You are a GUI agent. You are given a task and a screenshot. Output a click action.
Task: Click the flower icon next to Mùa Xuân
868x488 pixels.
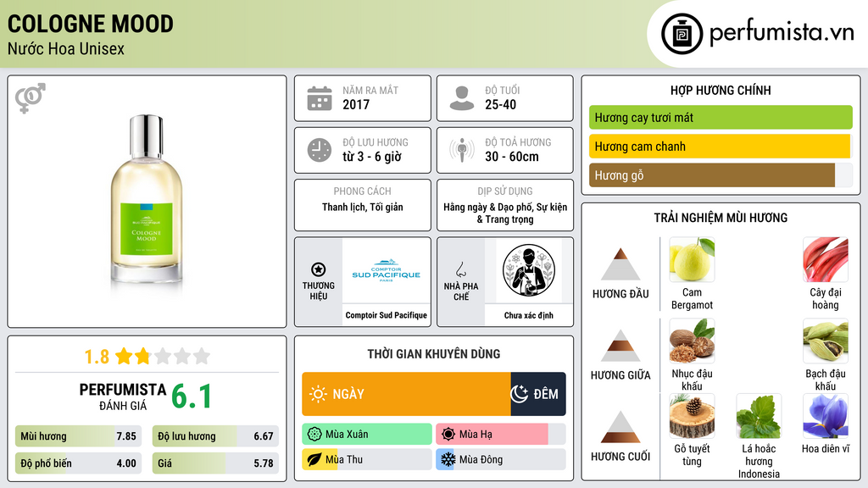314,435
